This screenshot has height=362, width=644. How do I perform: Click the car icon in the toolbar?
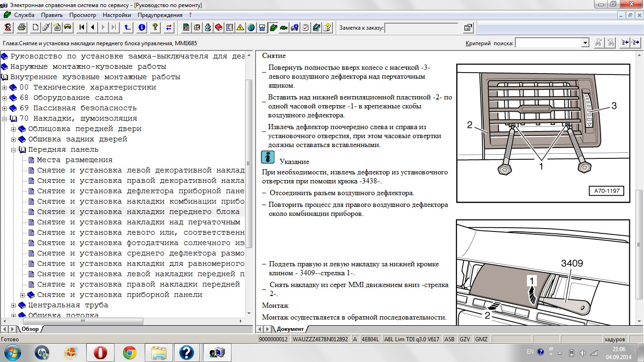coord(67,27)
